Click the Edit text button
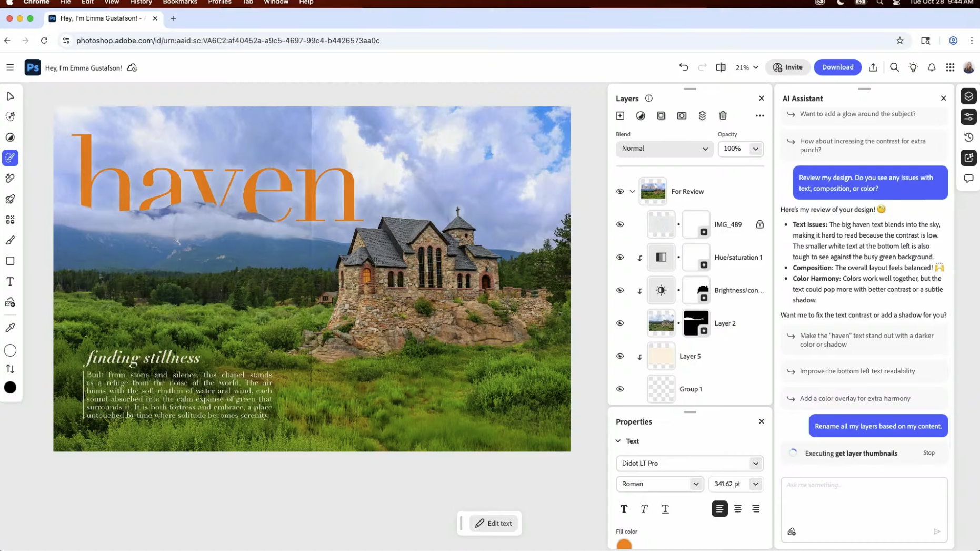 (493, 524)
